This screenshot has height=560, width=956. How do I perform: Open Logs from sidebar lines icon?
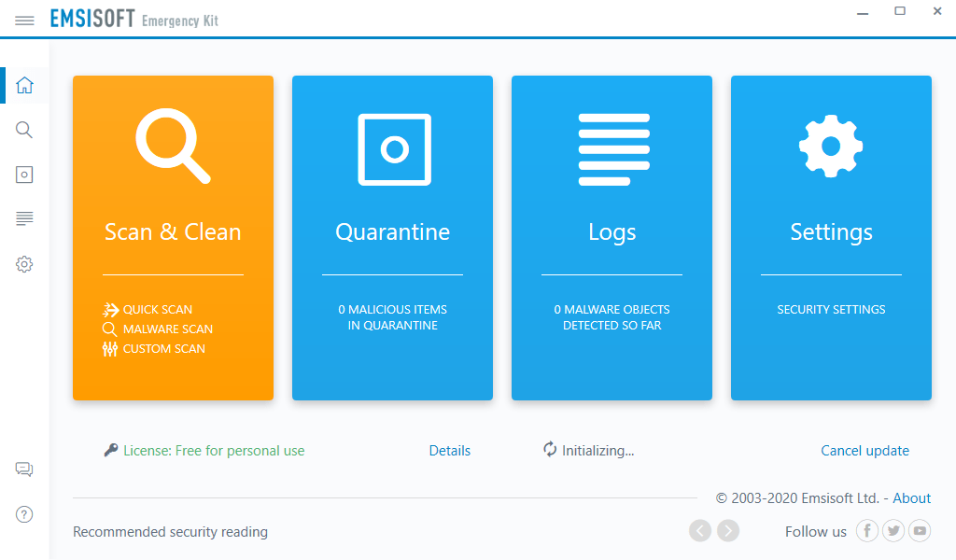(25, 218)
